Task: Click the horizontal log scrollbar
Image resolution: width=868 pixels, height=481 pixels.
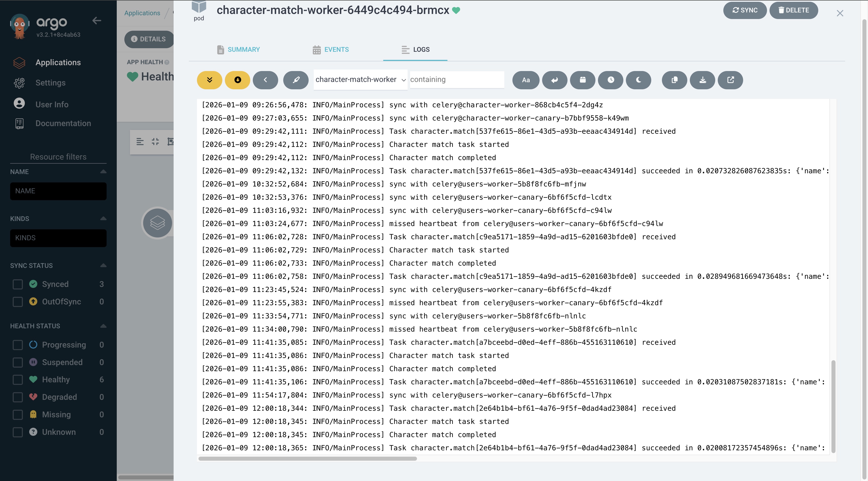Action: (307, 458)
